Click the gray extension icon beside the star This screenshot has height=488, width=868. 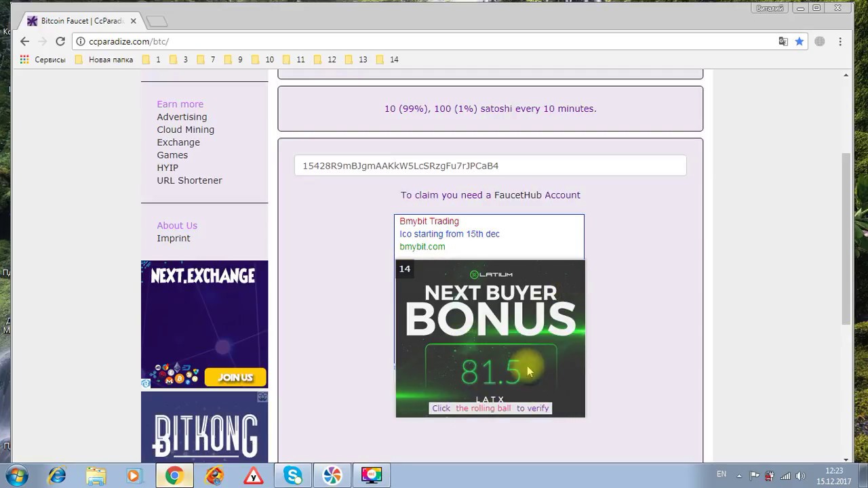pyautogui.click(x=820, y=41)
